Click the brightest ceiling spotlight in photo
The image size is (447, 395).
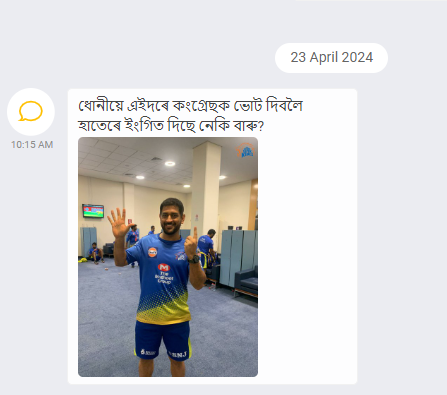[x=170, y=164]
